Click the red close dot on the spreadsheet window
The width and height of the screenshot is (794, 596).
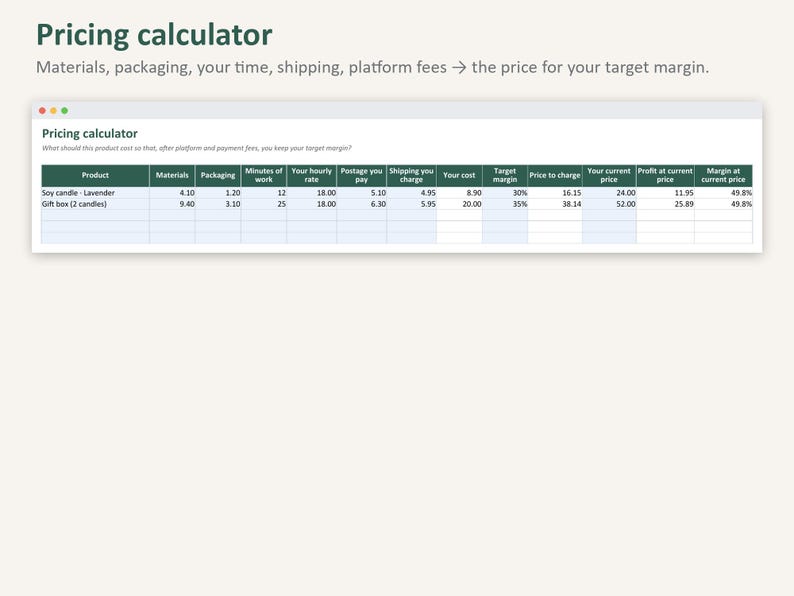click(42, 110)
